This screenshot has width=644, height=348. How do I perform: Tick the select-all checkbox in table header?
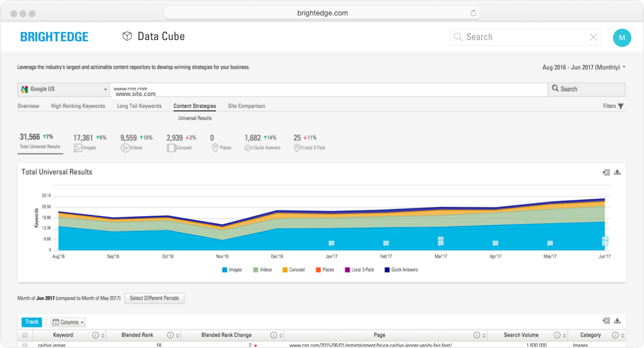click(x=25, y=335)
